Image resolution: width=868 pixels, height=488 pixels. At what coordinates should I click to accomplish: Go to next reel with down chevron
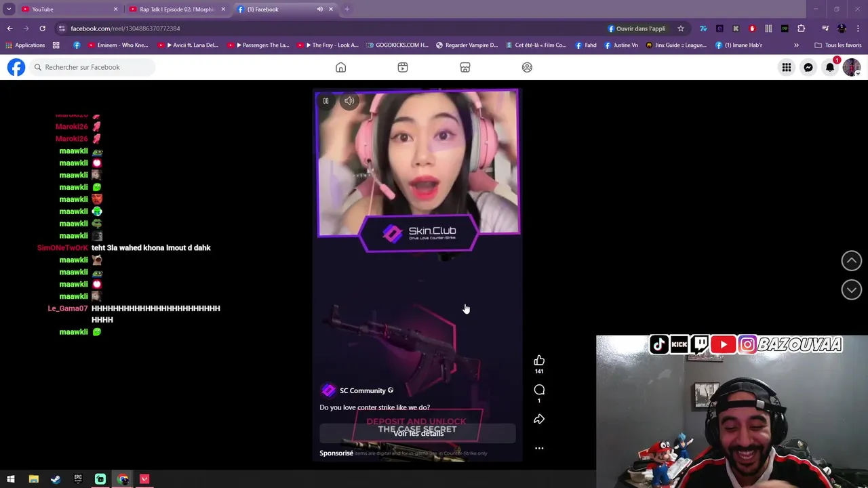pyautogui.click(x=852, y=290)
